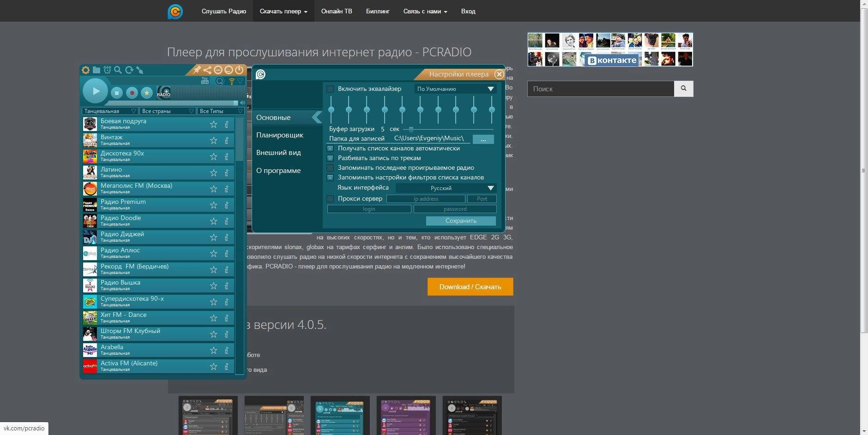Viewport: 868px width, 435px height.
Task: Open player settings gear icon
Action: click(x=85, y=70)
